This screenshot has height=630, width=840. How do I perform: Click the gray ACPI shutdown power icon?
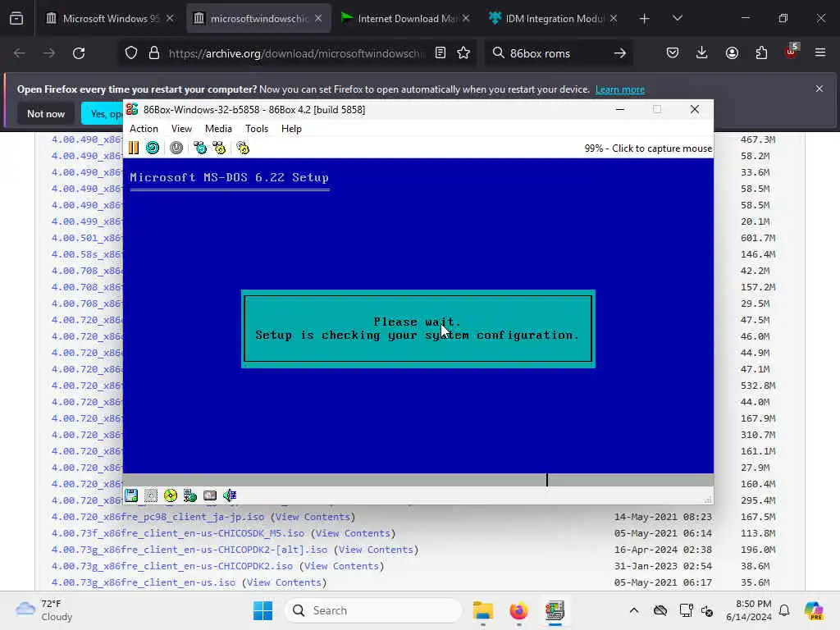click(176, 148)
